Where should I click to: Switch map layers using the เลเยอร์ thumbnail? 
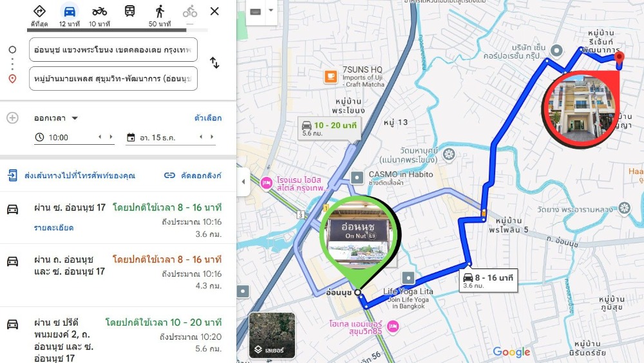pyautogui.click(x=272, y=335)
